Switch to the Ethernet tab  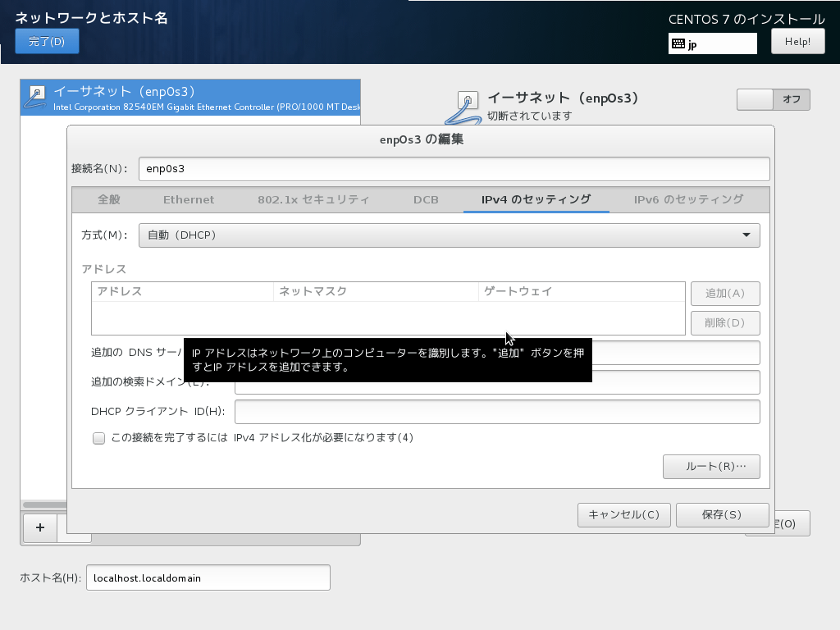(x=189, y=199)
